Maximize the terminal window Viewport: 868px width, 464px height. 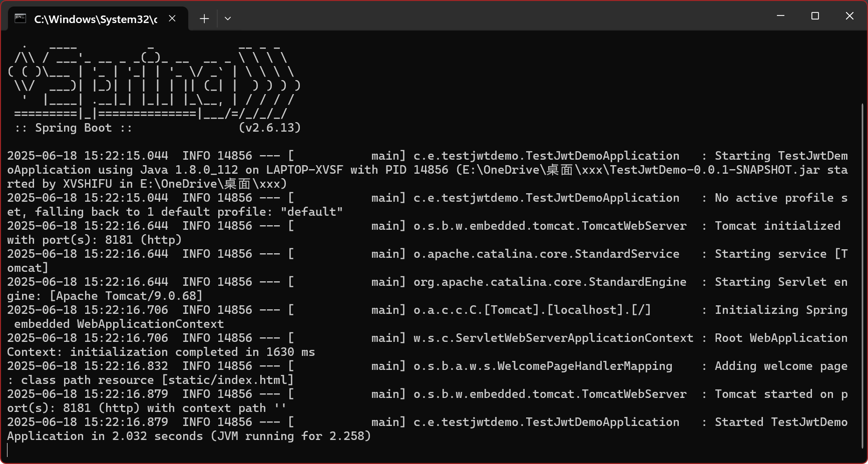click(x=815, y=16)
